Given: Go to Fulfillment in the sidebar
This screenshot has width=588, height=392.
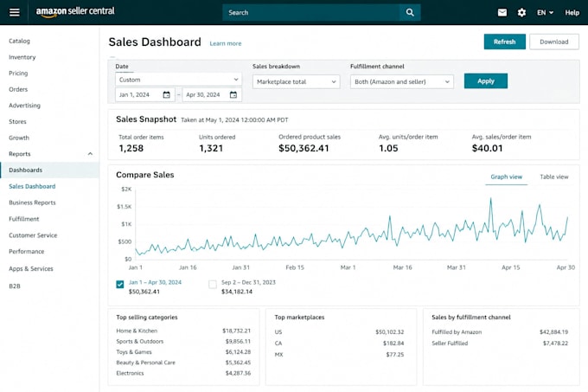Looking at the screenshot, I should point(24,219).
